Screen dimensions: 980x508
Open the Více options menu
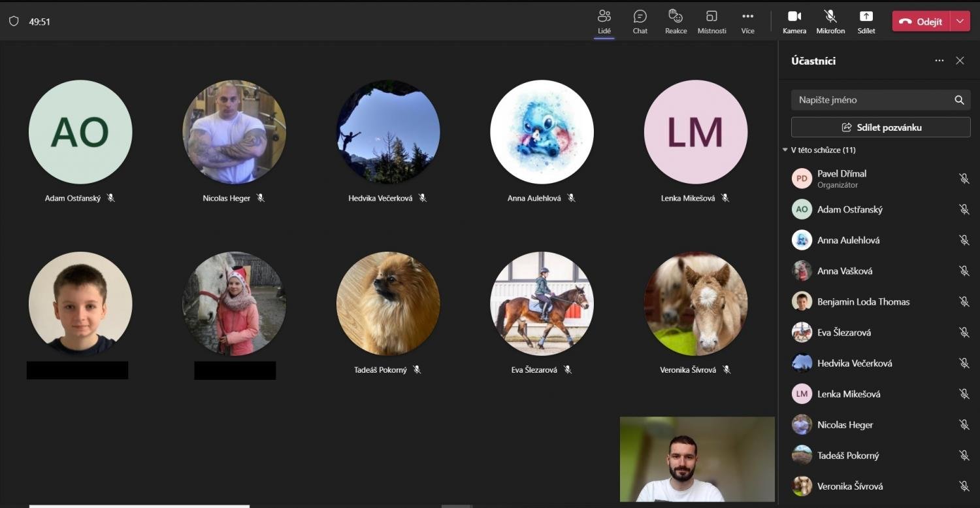click(747, 21)
